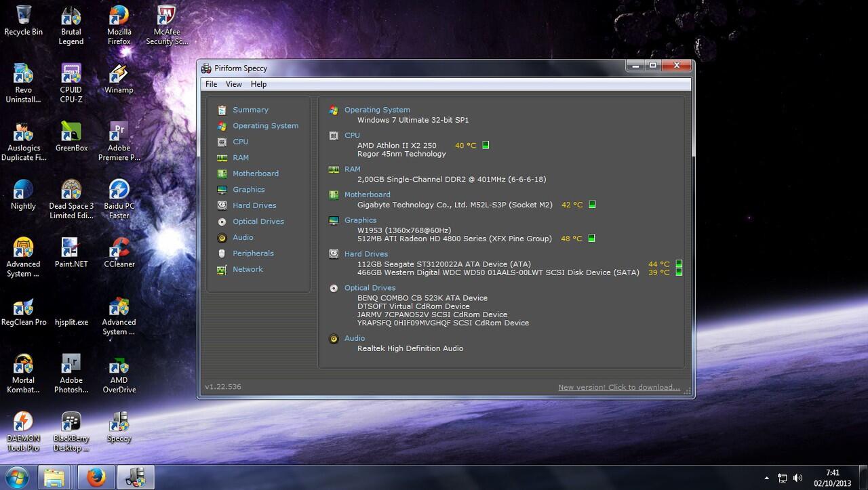
Task: Click the CPU heading in the summary pane
Action: 352,136
